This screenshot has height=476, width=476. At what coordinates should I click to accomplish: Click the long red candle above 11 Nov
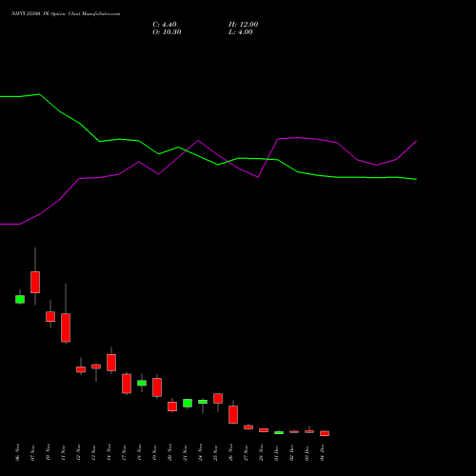tap(66, 327)
